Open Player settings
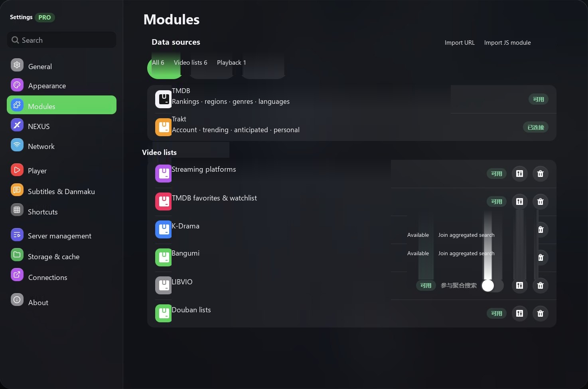This screenshot has height=389, width=588. tap(61, 171)
